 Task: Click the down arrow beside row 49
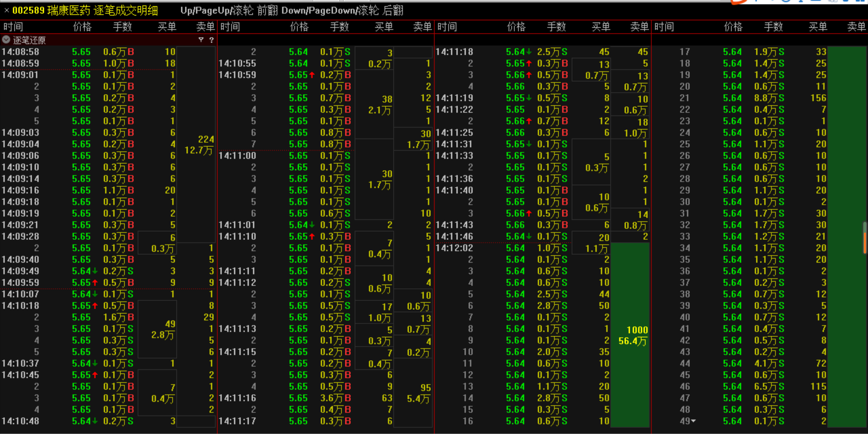[693, 421]
